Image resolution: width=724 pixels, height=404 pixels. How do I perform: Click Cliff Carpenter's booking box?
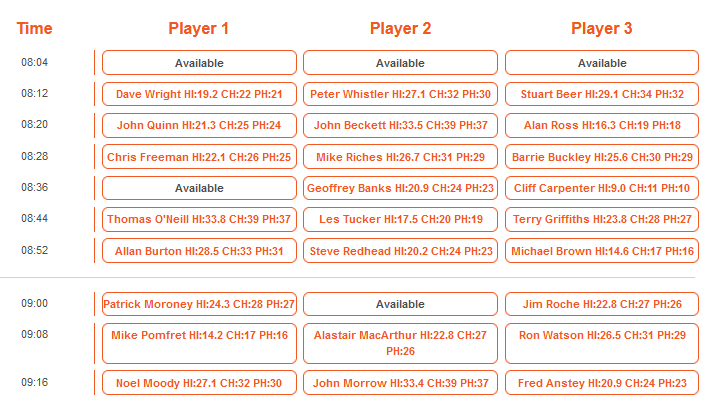pyautogui.click(x=602, y=188)
